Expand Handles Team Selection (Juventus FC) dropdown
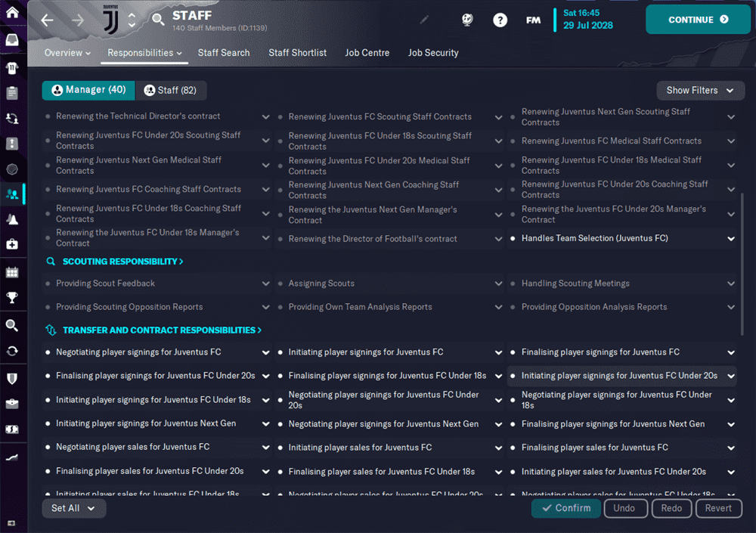756x533 pixels. click(x=730, y=238)
